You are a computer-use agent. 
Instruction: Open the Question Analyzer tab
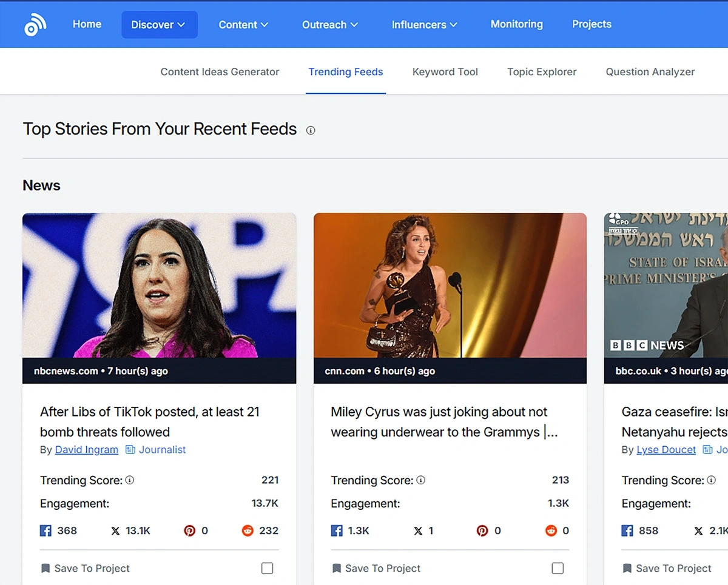(650, 72)
